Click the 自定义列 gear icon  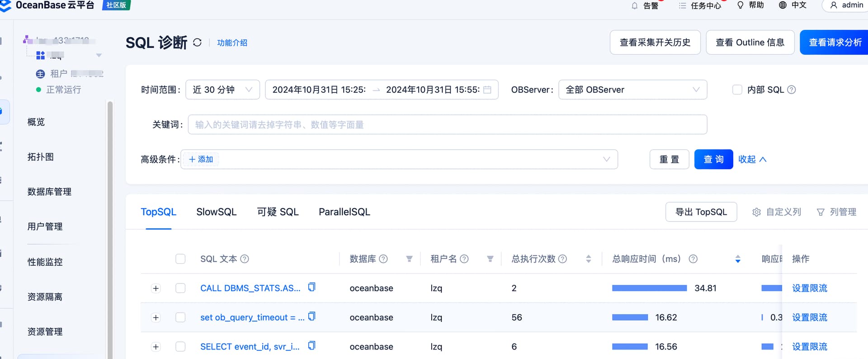pyautogui.click(x=756, y=212)
